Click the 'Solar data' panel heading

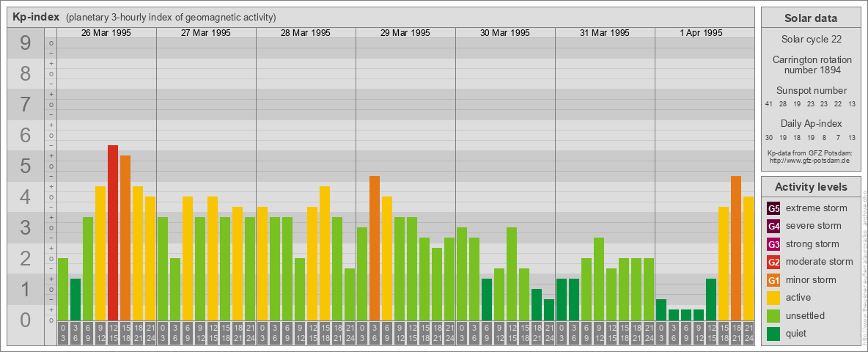pos(811,18)
